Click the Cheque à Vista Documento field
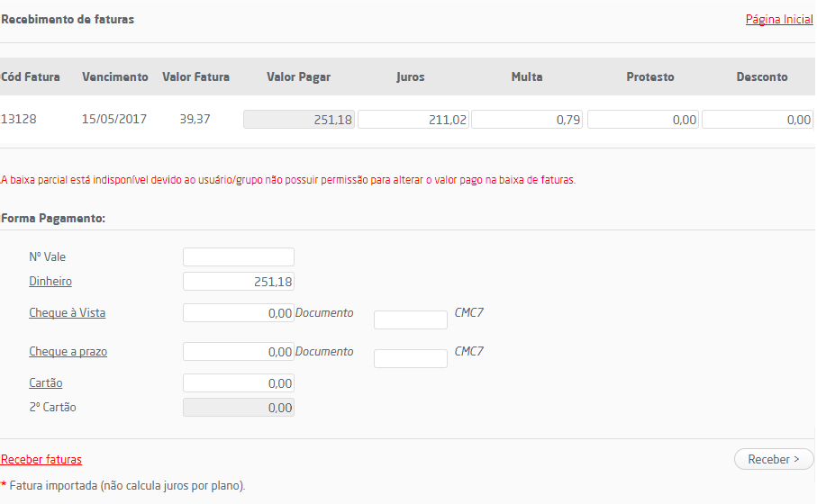 411,320
